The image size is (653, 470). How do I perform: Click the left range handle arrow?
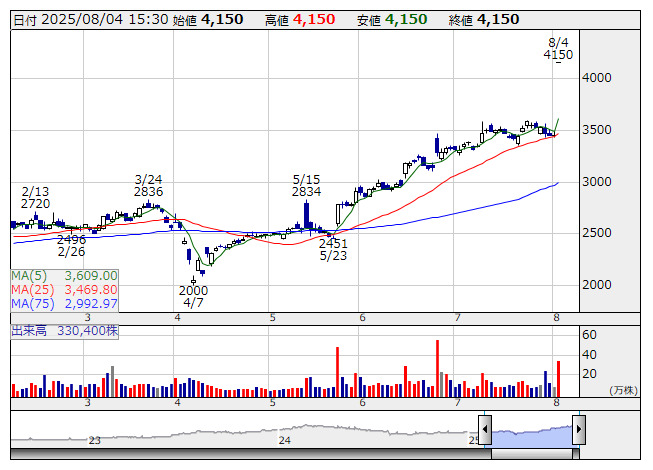click(485, 430)
